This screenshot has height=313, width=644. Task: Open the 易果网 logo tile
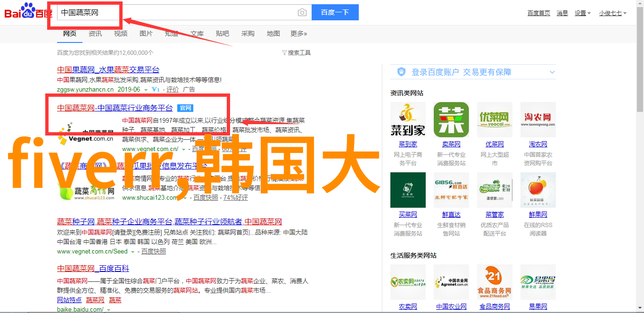click(538, 282)
